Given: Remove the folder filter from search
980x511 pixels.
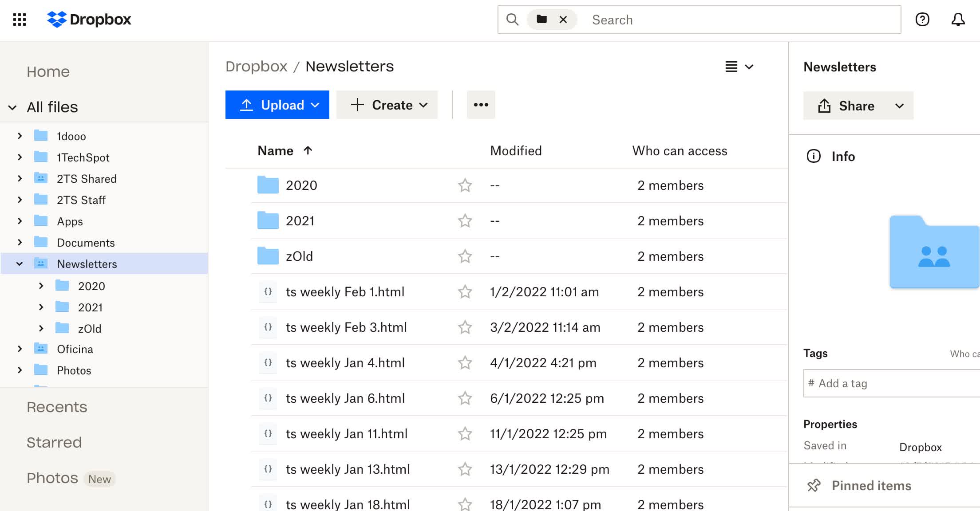Looking at the screenshot, I should [x=563, y=20].
